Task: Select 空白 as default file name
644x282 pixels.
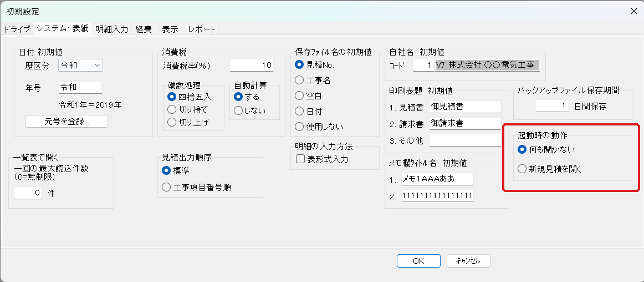Action: (x=309, y=96)
